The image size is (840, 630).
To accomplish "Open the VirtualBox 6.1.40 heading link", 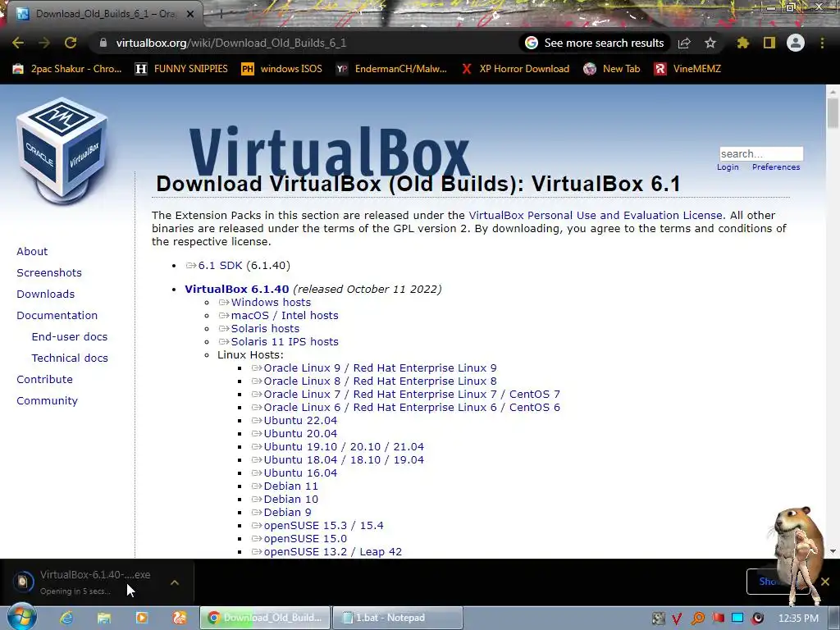I will (237, 290).
